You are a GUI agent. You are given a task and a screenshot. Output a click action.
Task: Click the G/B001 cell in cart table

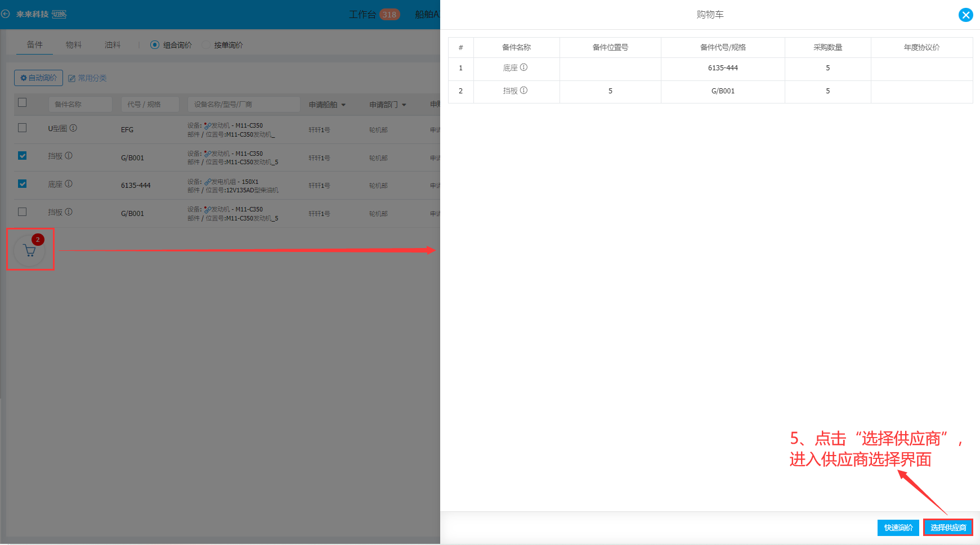723,91
